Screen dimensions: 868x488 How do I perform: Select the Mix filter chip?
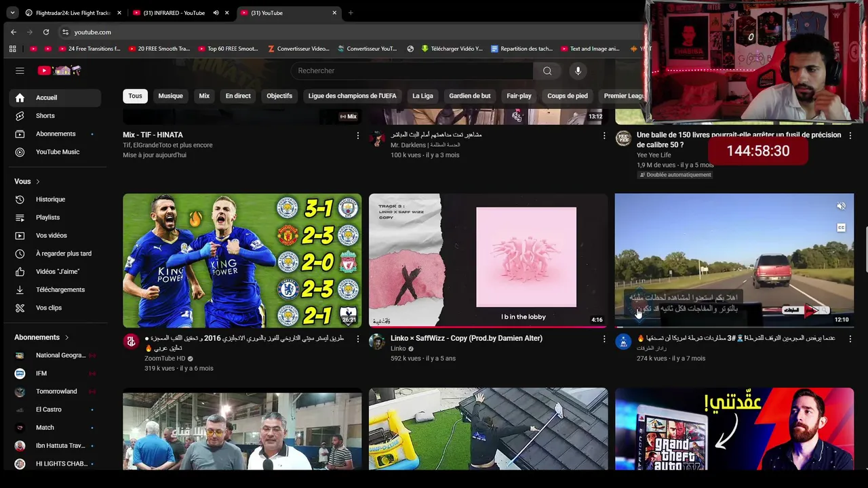click(204, 96)
